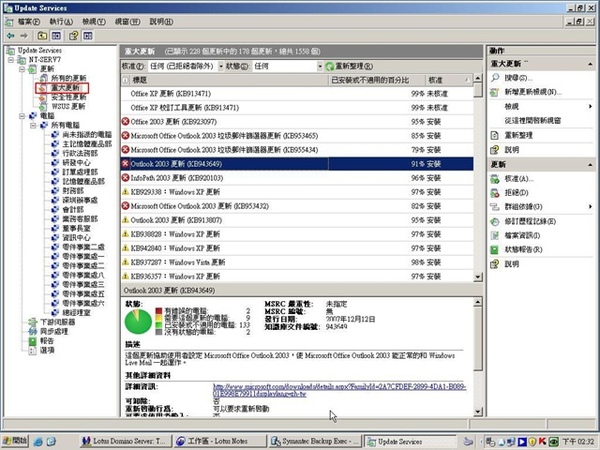
Task: Click the red legend swatch for 有錯誤的電腦
Action: pyautogui.click(x=159, y=311)
